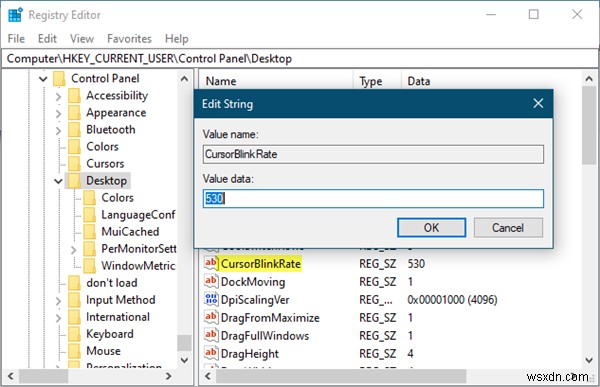Select the Mouse folder icon
Viewport: 600px width, 387px height.
pos(74,351)
